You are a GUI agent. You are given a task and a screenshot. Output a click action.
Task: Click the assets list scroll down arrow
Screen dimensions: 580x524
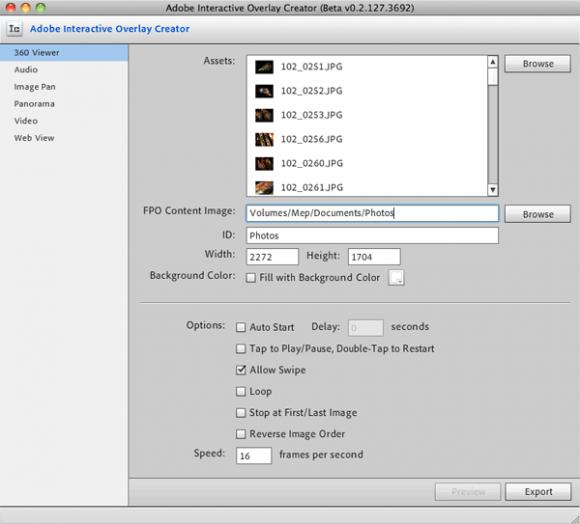493,190
